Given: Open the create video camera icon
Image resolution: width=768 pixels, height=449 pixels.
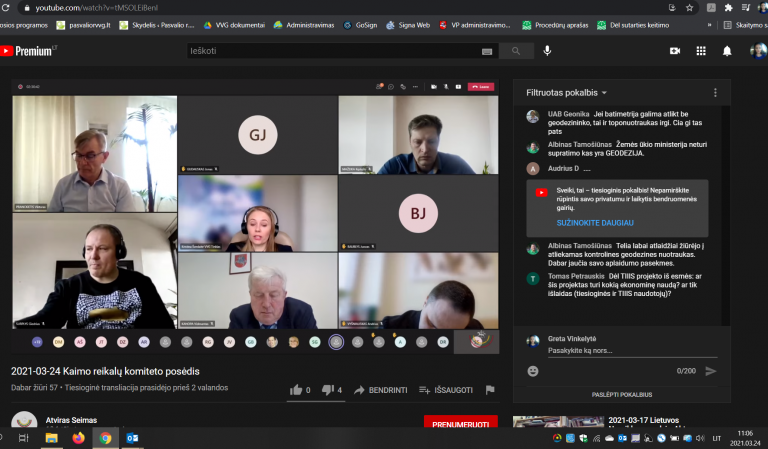Looking at the screenshot, I should (675, 51).
